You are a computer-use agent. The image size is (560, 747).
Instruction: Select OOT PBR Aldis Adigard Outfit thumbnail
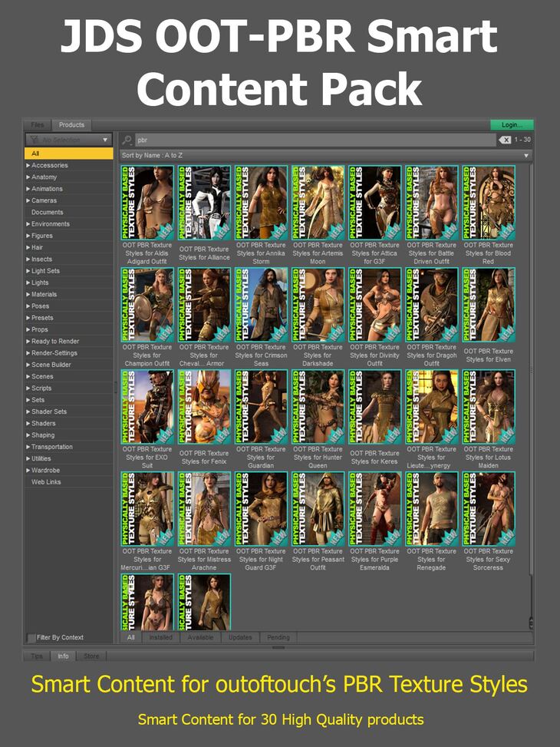click(147, 203)
